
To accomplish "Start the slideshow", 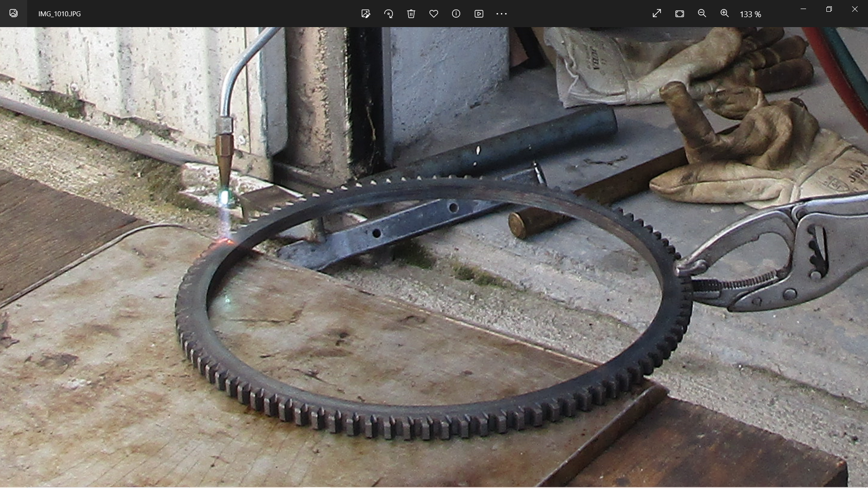I will (479, 14).
